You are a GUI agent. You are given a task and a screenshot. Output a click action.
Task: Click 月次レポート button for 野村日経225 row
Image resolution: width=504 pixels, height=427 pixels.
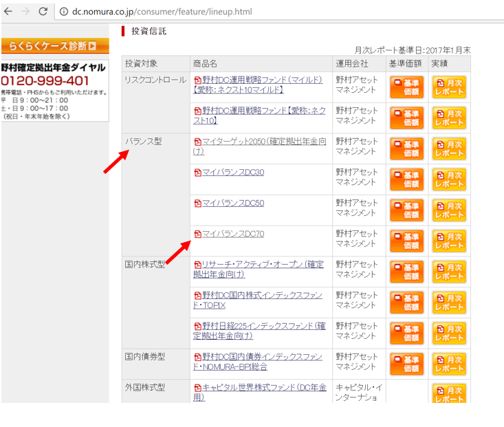449,333
